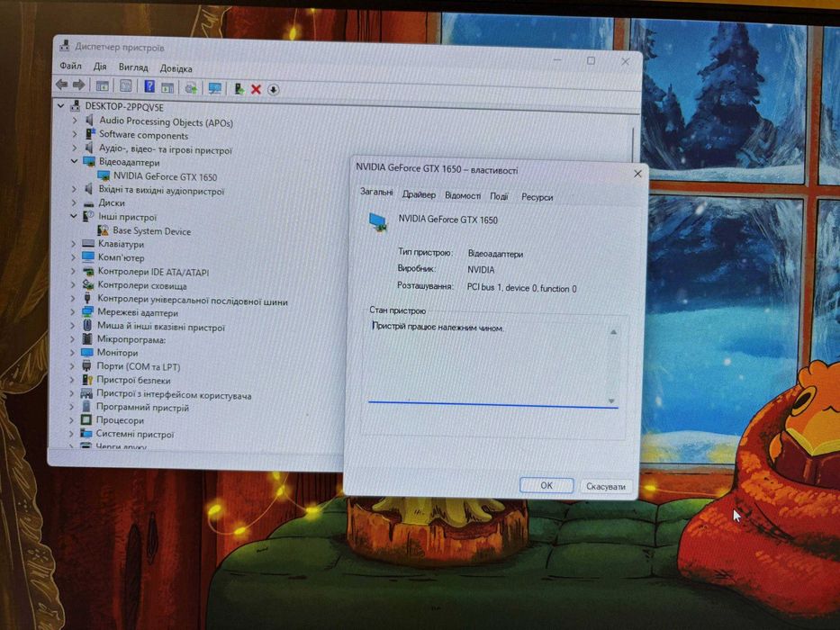
Task: Click scroll-down arrow in Стан пристрою box
Action: point(612,400)
